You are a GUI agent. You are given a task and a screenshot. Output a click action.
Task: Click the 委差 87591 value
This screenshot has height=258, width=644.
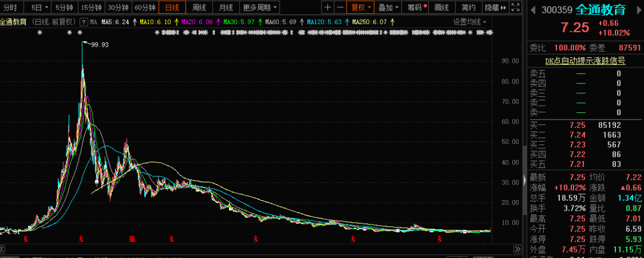tap(629, 48)
